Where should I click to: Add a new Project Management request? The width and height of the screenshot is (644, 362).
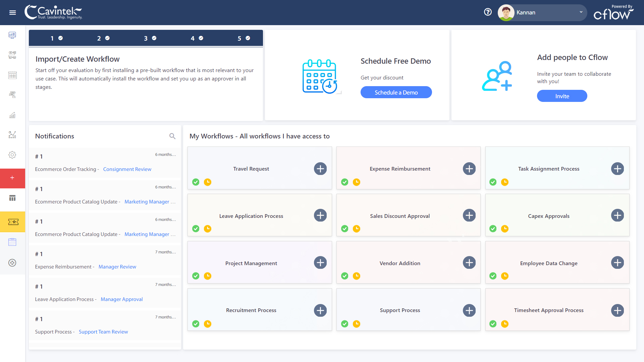coord(320,262)
